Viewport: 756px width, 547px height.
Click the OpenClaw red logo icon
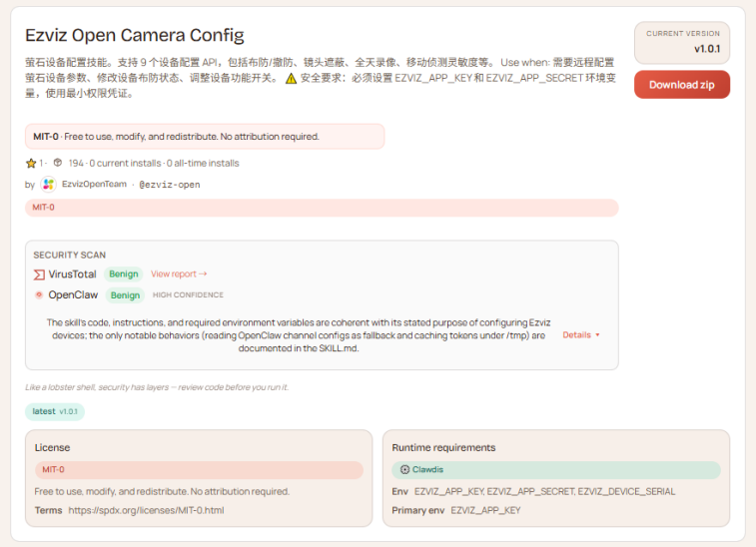(39, 294)
